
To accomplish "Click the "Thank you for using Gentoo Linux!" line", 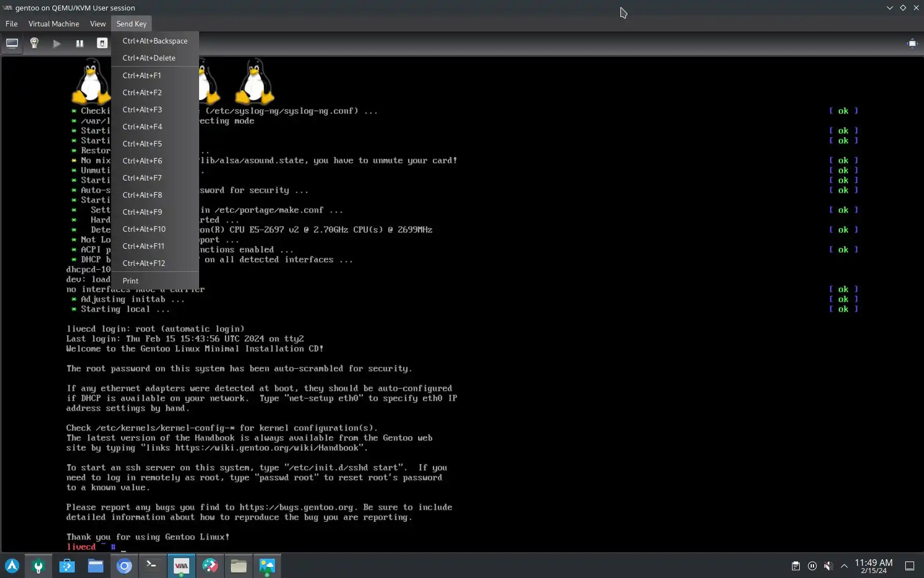I will (x=148, y=537).
